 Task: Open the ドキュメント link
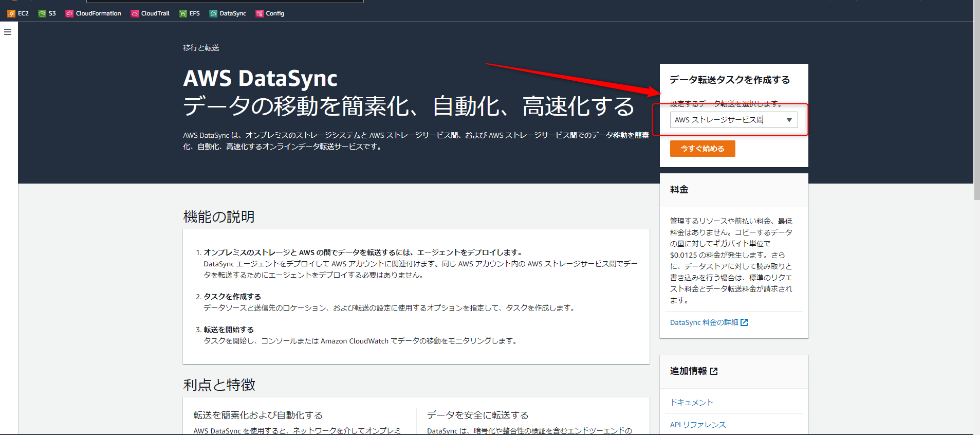(x=692, y=403)
